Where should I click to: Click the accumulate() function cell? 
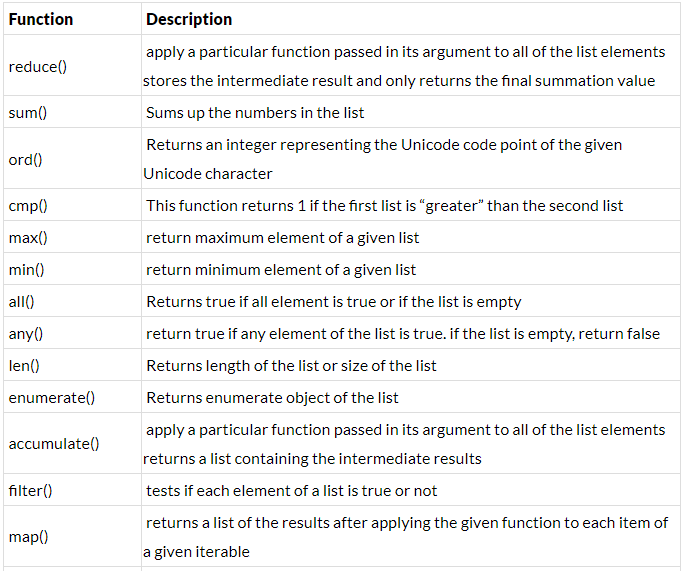click(72, 444)
